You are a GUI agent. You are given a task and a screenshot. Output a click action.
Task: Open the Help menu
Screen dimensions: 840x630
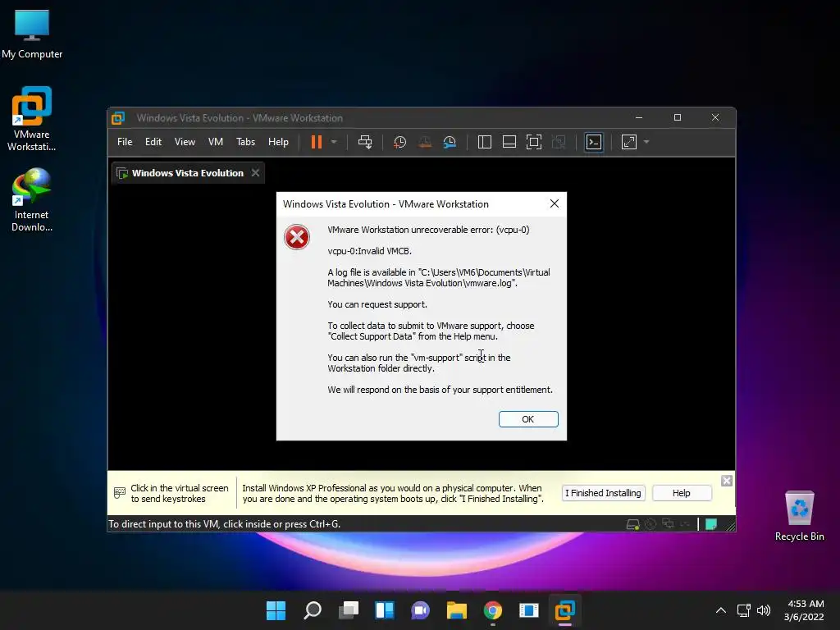(x=278, y=142)
